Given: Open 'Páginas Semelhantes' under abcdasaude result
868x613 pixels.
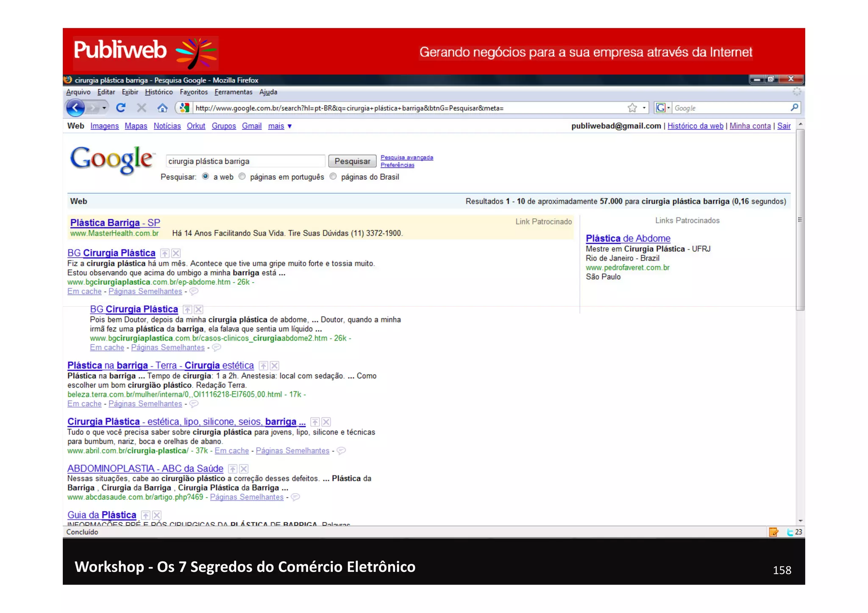Looking at the screenshot, I should point(247,497).
